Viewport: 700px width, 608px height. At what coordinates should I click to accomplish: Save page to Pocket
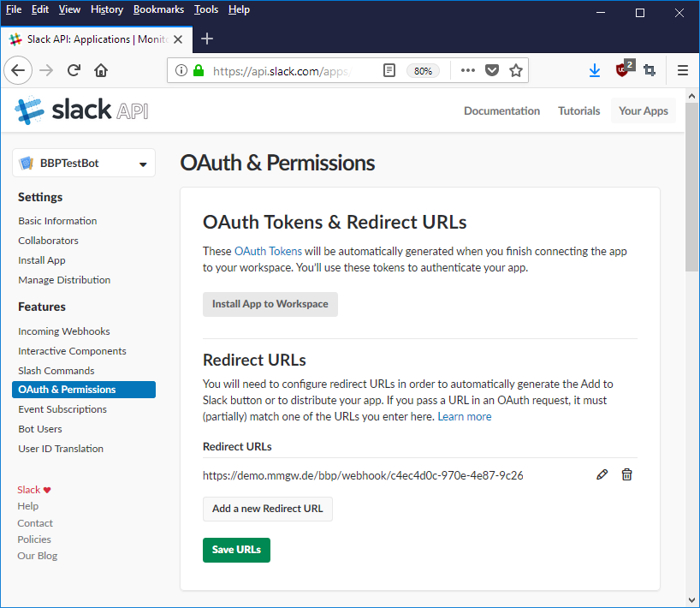click(492, 70)
